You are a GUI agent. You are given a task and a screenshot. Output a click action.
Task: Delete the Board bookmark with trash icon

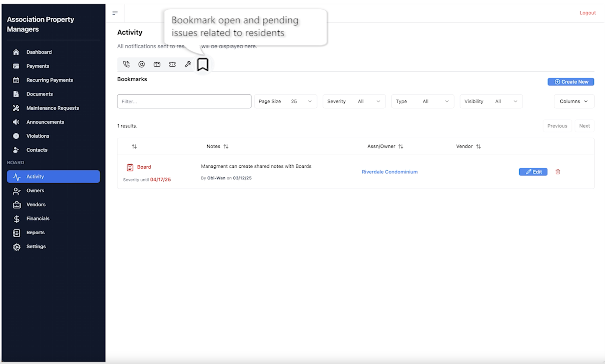[x=558, y=172]
